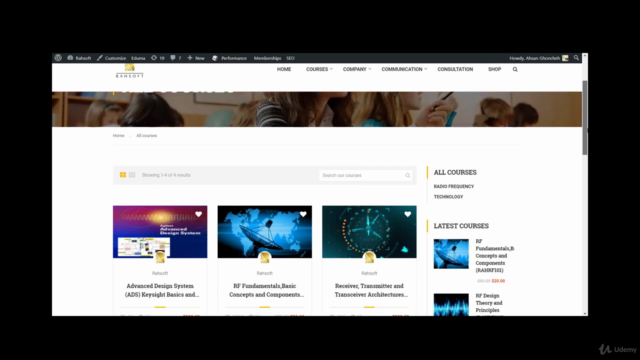640x360 pixels.
Task: Expand the COMPANY nav dropdown
Action: tap(357, 69)
